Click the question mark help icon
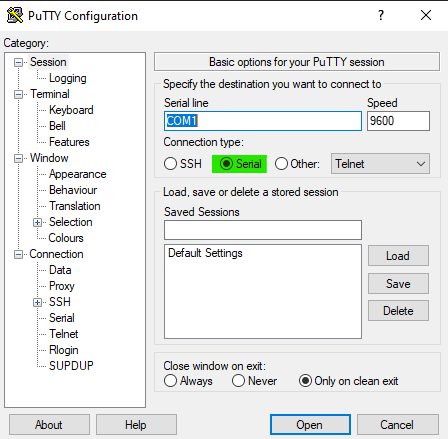The width and height of the screenshot is (448, 439). pyautogui.click(x=381, y=15)
